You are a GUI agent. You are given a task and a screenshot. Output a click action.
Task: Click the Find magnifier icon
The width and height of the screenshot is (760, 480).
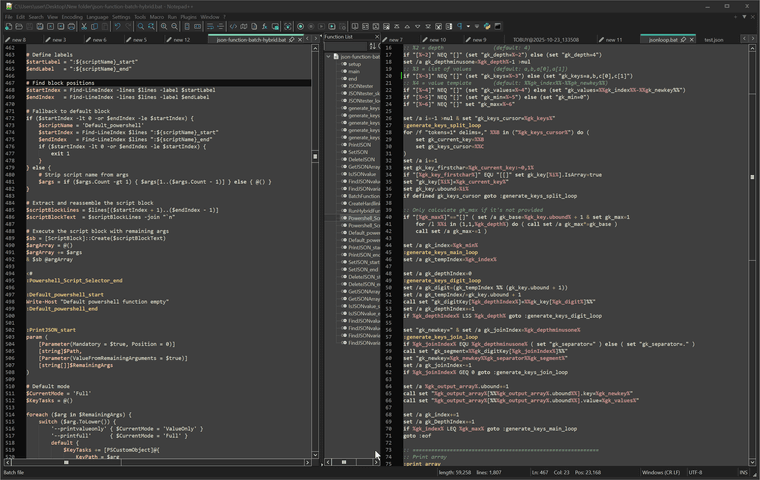(x=141, y=27)
